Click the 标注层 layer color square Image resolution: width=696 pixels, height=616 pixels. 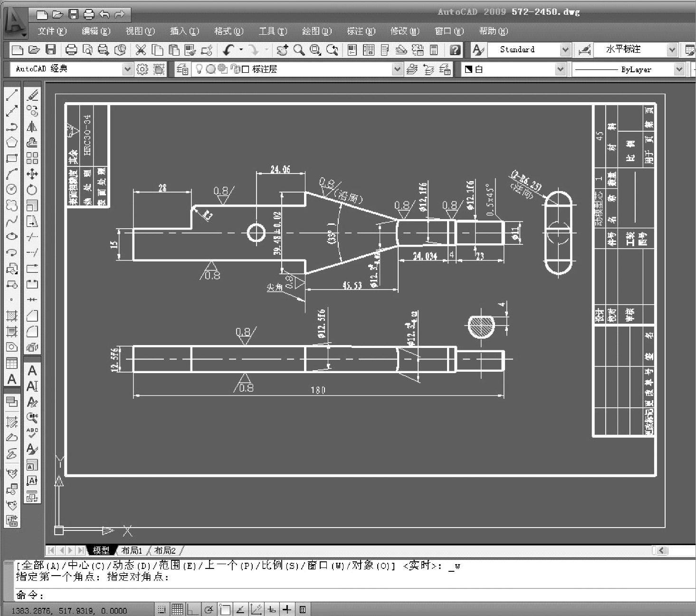pyautogui.click(x=246, y=69)
